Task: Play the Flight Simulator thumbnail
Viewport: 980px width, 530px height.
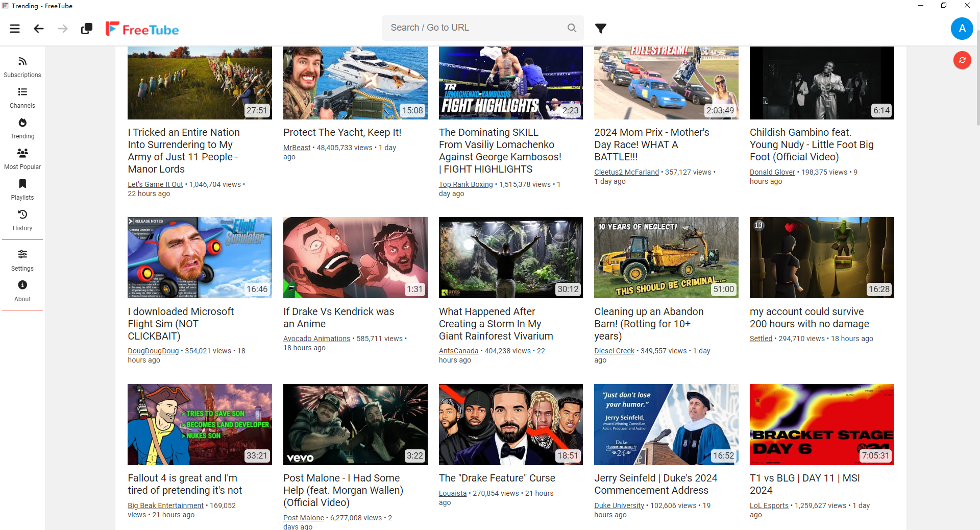Action: coord(200,257)
